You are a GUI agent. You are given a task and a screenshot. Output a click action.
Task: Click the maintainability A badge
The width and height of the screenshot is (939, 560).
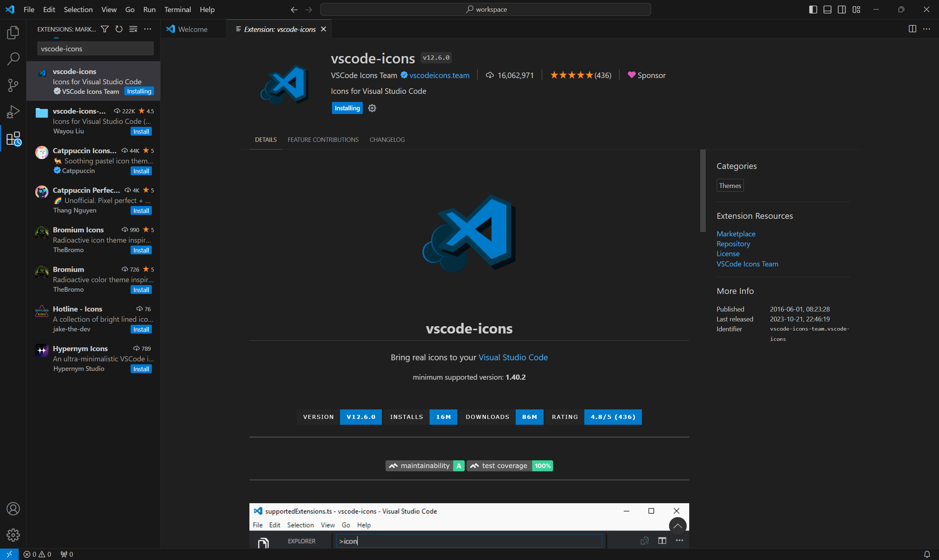pos(425,466)
